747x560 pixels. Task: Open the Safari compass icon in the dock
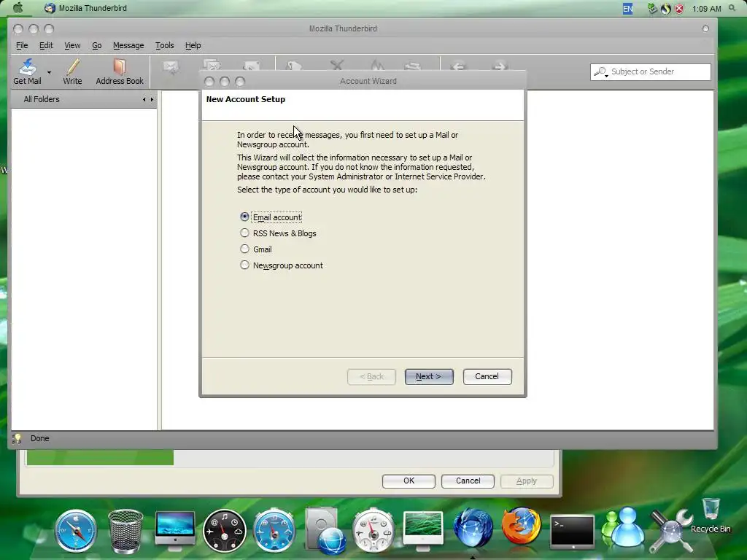[76, 531]
